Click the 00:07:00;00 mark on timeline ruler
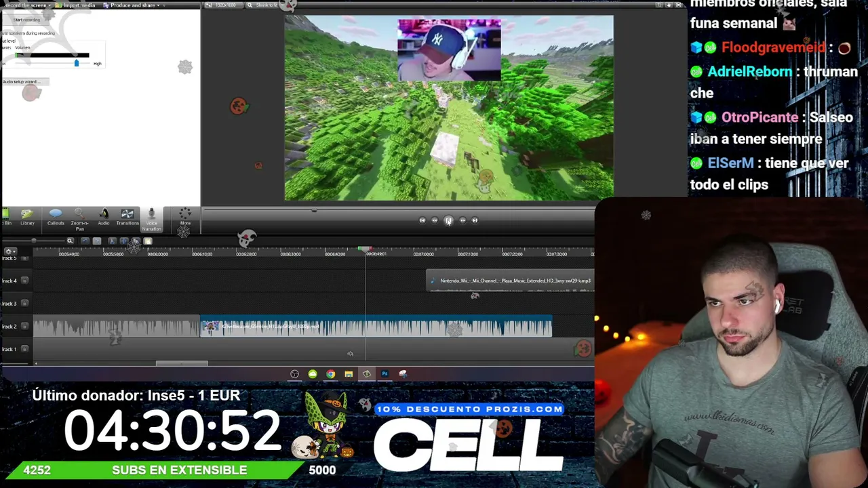The width and height of the screenshot is (868, 488). click(x=424, y=254)
